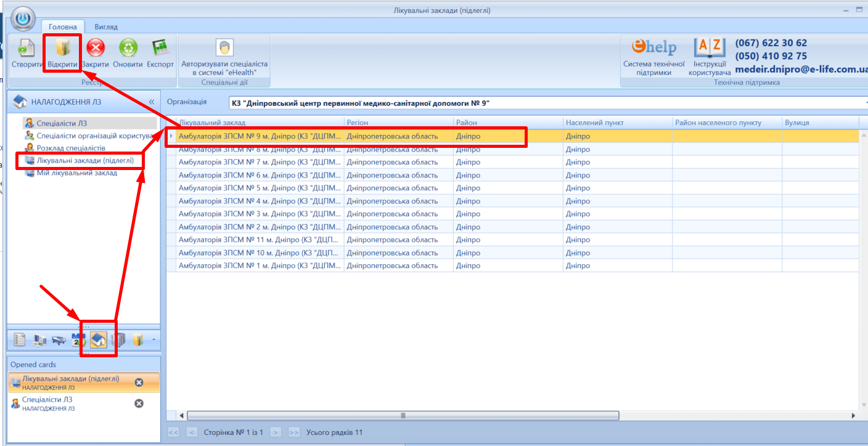The image size is (868, 446).
Task: Click the Експорт spreadsheet icon
Action: point(160,48)
